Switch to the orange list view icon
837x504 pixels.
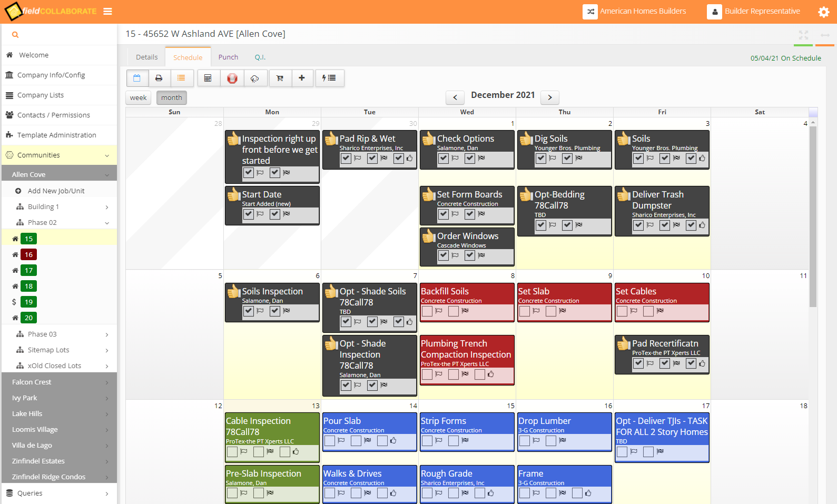tap(181, 78)
